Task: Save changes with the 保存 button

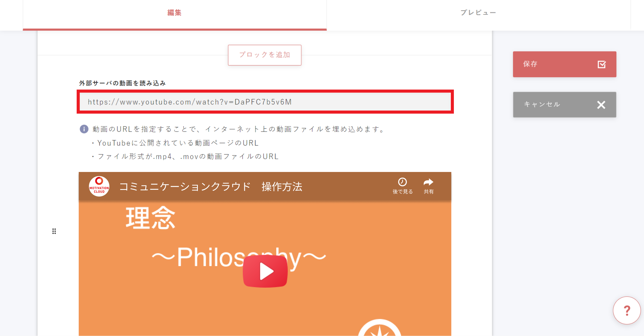Action: point(565,64)
